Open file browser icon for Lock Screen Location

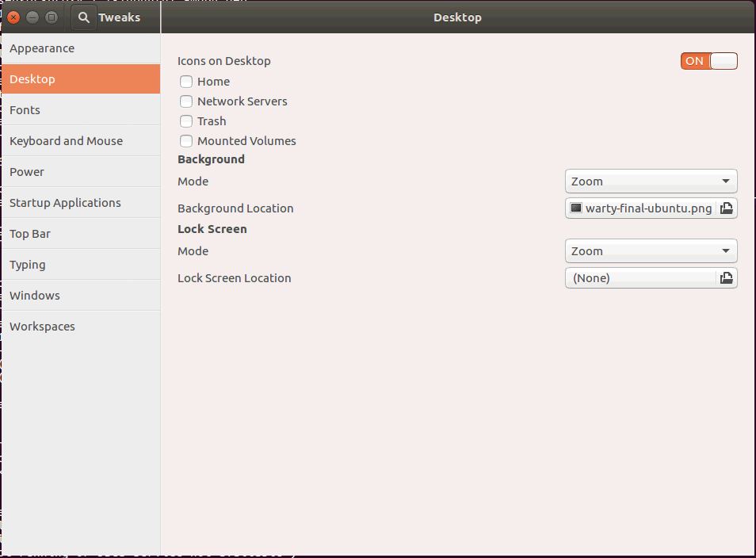726,278
